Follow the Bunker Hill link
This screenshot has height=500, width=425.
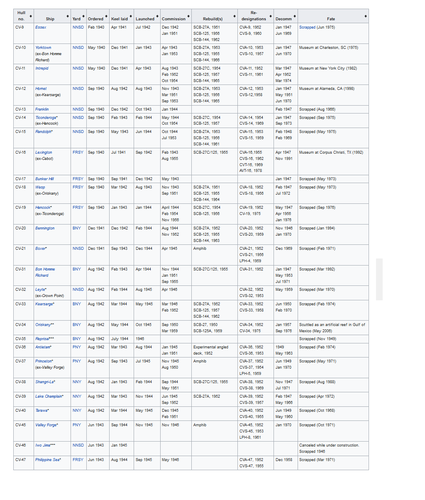pos(45,179)
